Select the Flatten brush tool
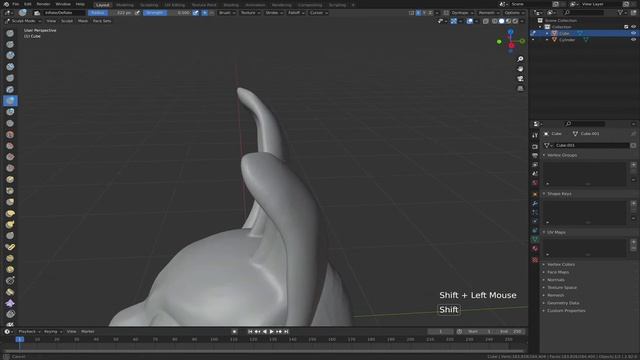This screenshot has height=360, width=640. point(10,146)
